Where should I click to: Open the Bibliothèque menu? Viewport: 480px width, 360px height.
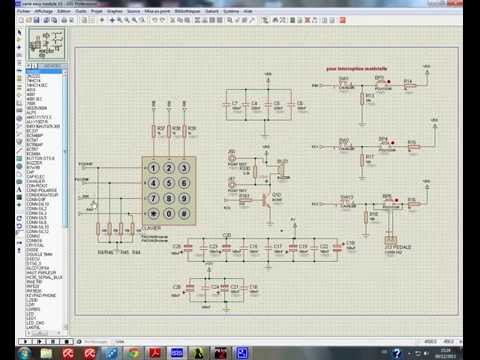click(187, 11)
